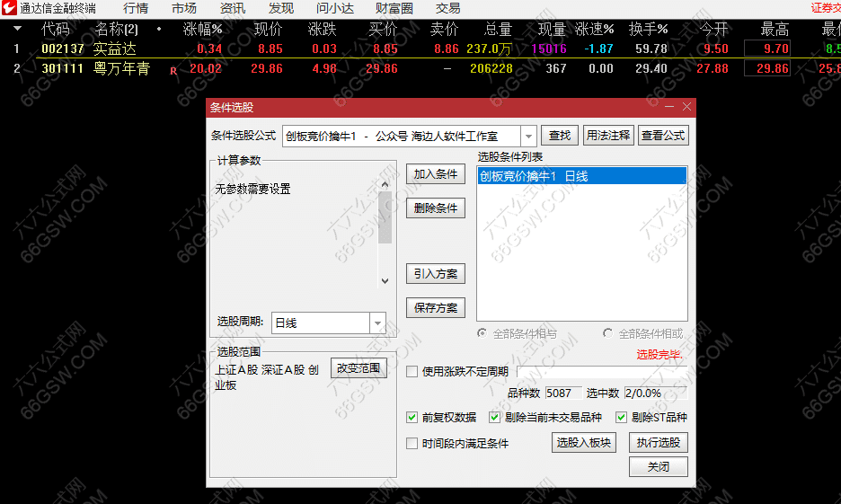The image size is (841, 504).
Task: Open the 发现 menu
Action: click(x=281, y=8)
